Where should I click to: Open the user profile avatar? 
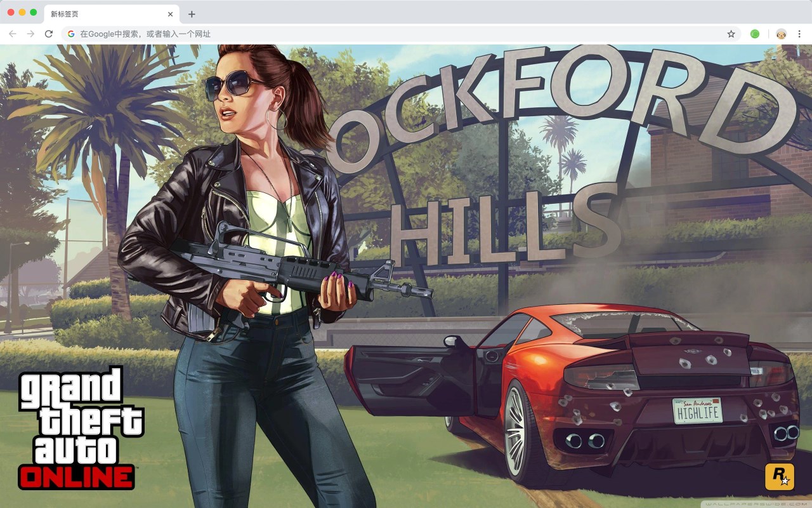pyautogui.click(x=782, y=34)
